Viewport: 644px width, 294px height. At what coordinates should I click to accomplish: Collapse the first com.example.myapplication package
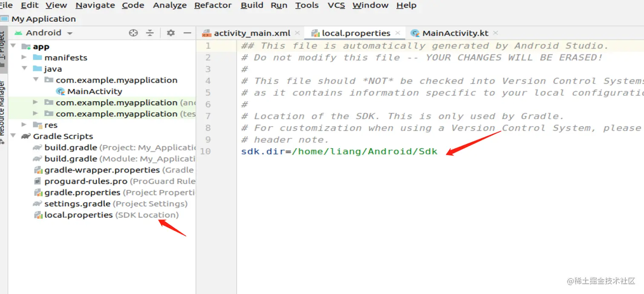pos(35,80)
